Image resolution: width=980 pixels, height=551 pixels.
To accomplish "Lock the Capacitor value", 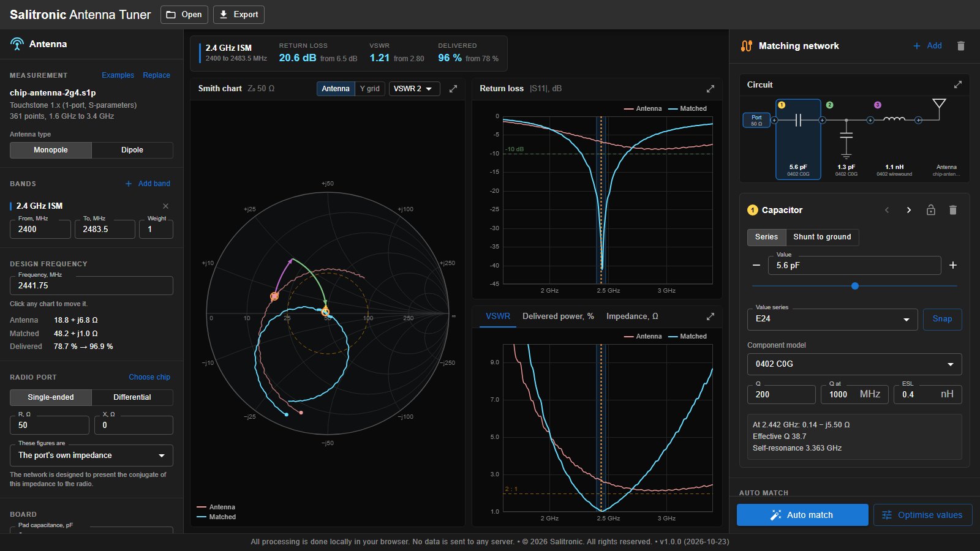I will (x=931, y=210).
